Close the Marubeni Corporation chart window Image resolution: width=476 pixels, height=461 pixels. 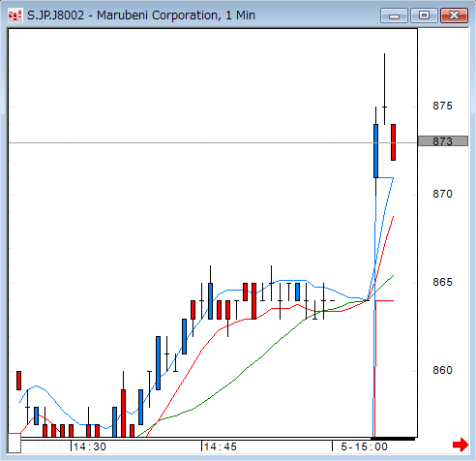(x=454, y=15)
